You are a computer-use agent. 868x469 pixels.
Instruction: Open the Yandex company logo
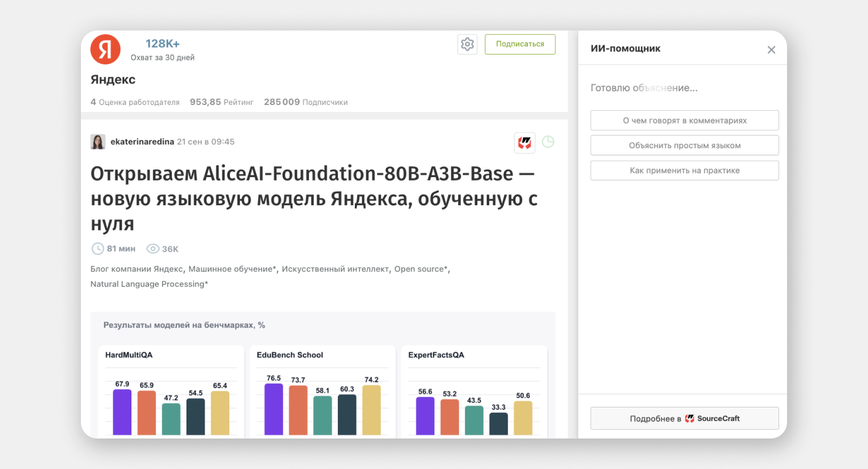click(x=106, y=49)
